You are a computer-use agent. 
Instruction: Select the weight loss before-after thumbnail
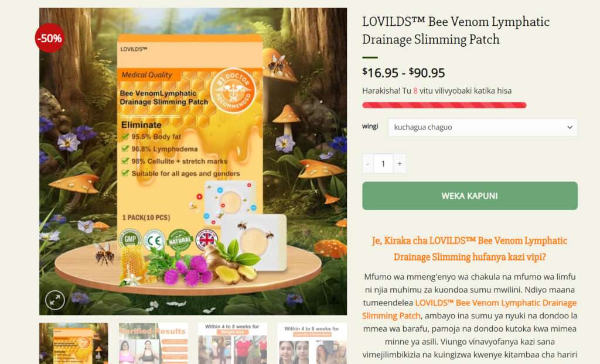click(x=233, y=344)
